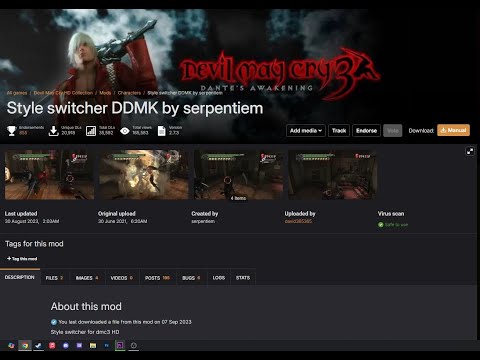This screenshot has height=360, width=480.
Task: Open the Bugs tab
Action: point(191,278)
